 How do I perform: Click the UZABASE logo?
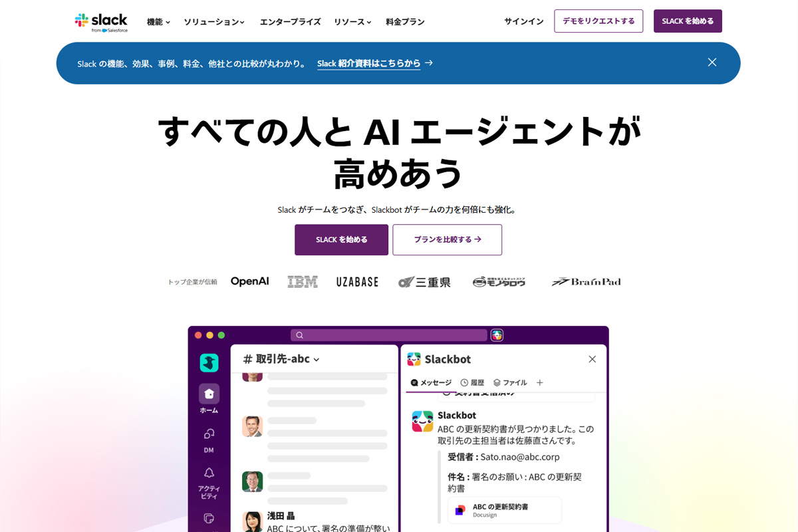(357, 282)
